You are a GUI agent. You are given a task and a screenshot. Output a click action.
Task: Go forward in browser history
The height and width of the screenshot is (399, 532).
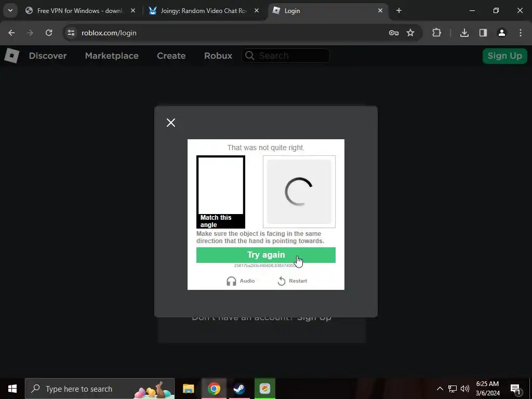(x=30, y=33)
